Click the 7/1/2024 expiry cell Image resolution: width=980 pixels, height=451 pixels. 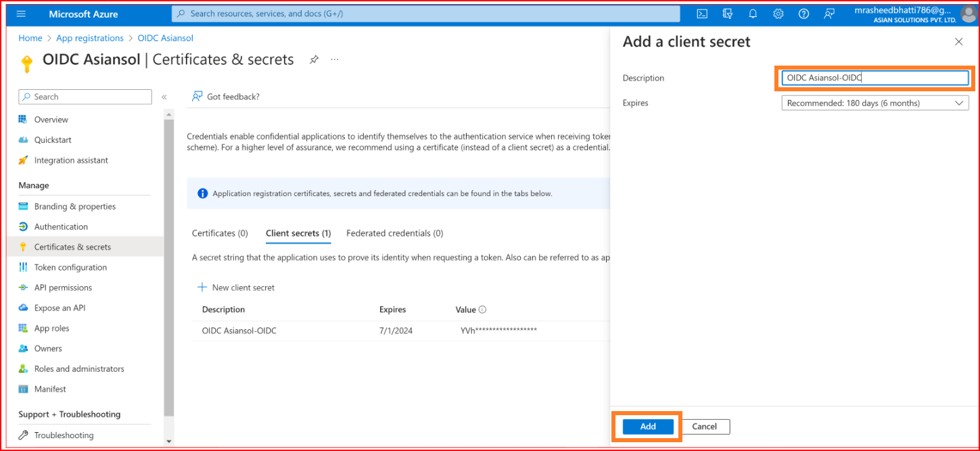coord(396,331)
